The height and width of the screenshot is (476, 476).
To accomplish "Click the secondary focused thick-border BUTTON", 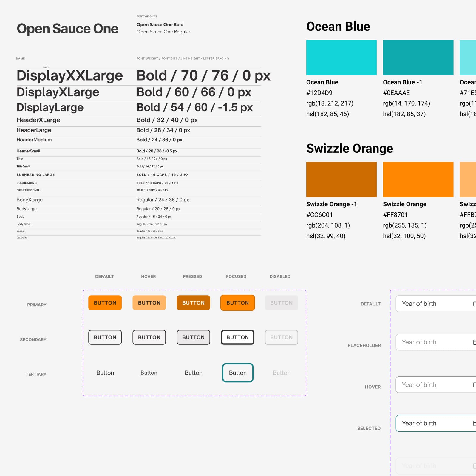I will click(x=237, y=337).
